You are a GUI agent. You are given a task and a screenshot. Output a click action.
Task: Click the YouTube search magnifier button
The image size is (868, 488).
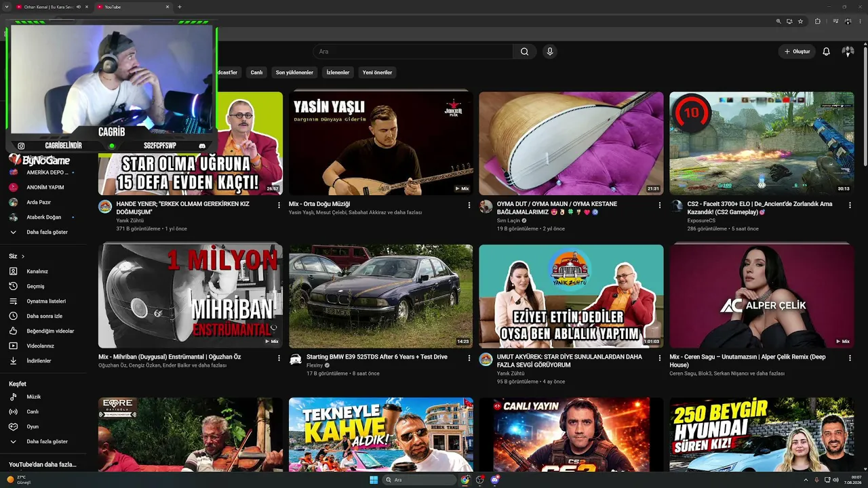(524, 52)
